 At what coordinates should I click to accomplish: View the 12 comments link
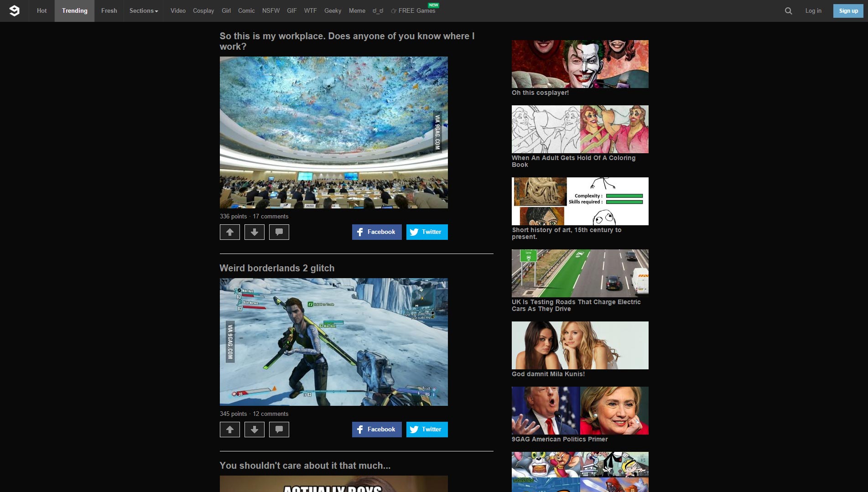coord(270,414)
